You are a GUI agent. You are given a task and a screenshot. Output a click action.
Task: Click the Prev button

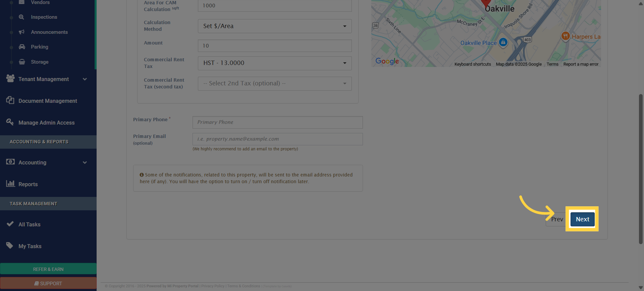point(557,219)
